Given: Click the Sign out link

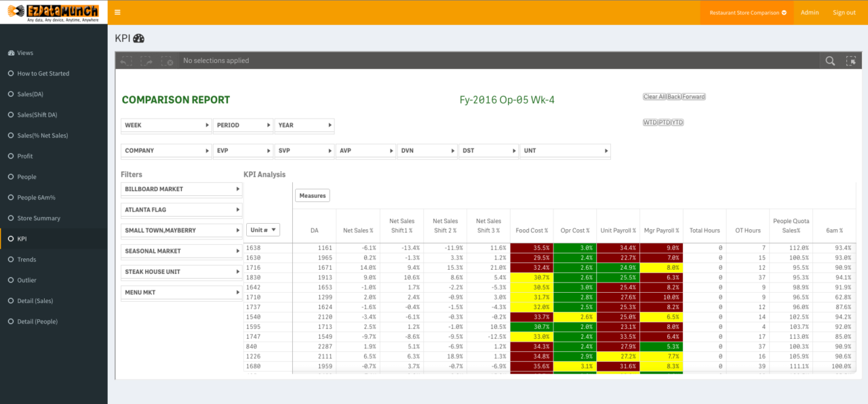Looking at the screenshot, I should point(844,12).
